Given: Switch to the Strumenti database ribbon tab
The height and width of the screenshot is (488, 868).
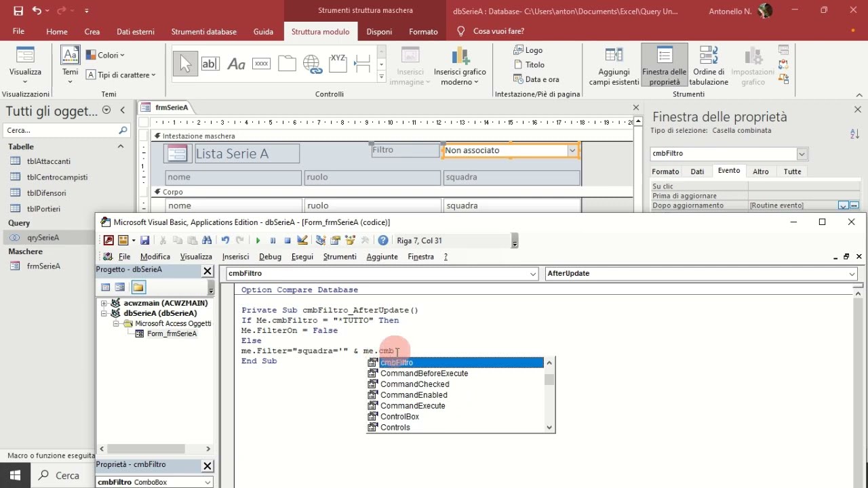Looking at the screenshot, I should [x=203, y=32].
